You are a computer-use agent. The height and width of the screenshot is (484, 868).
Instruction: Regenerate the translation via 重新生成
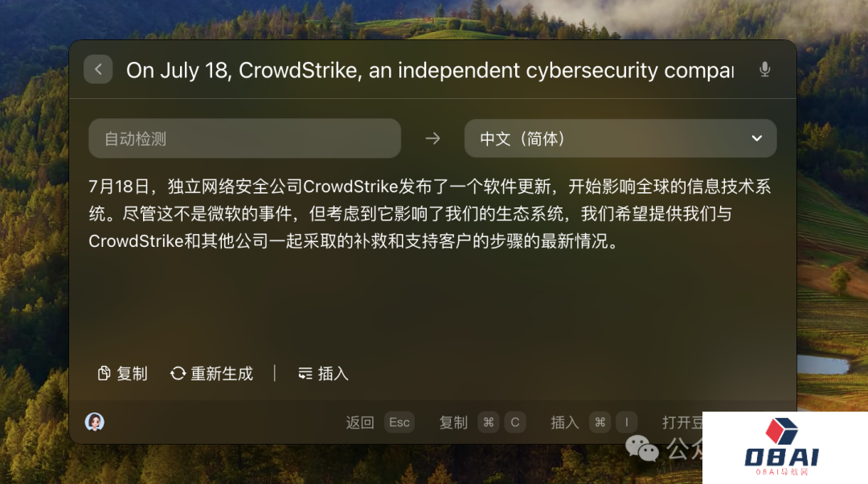pos(211,373)
